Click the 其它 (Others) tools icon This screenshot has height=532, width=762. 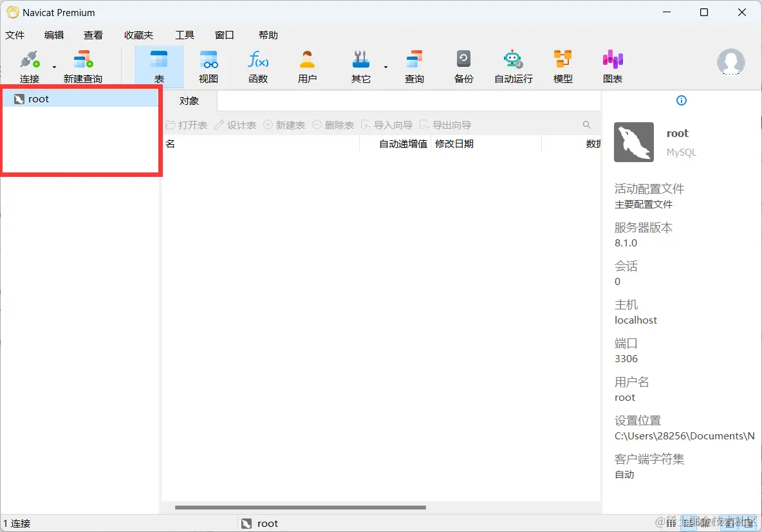pyautogui.click(x=360, y=60)
